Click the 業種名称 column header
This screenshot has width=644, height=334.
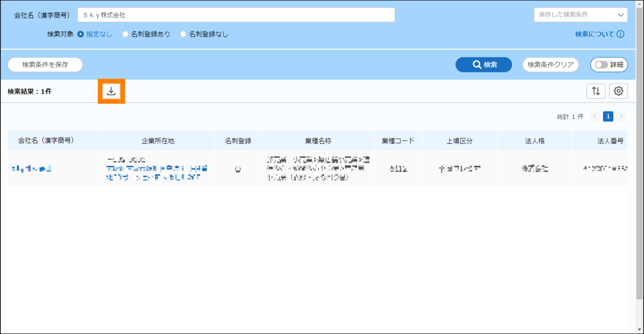click(x=318, y=141)
